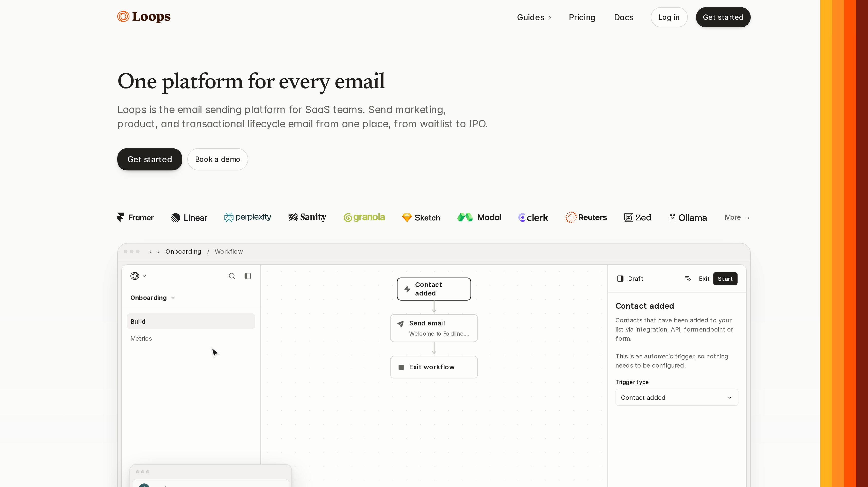
Task: Follow the product link in hero text
Action: tap(136, 124)
